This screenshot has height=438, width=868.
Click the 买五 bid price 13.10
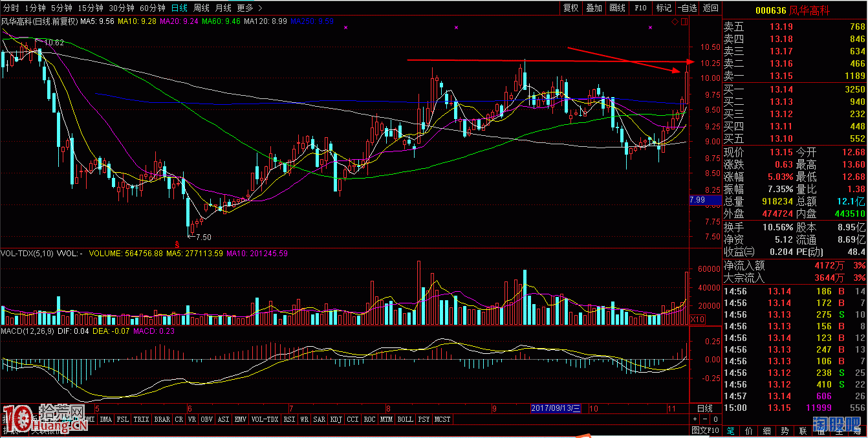(781, 138)
